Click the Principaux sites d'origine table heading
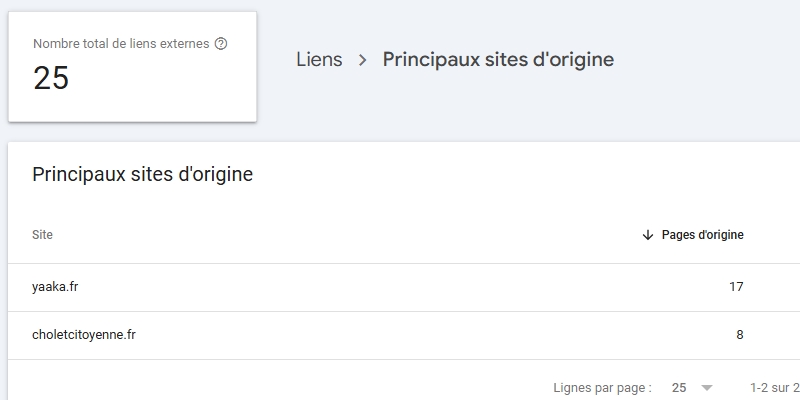The image size is (800, 400). click(142, 174)
